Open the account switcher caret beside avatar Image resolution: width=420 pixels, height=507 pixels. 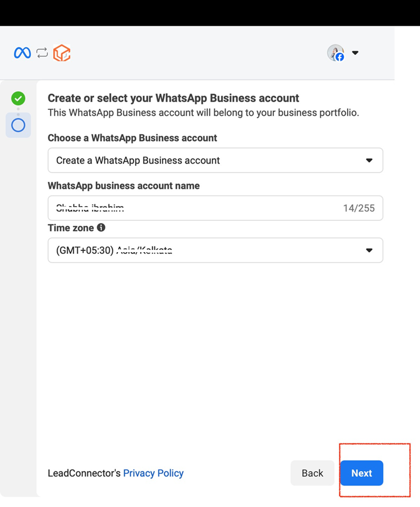pyautogui.click(x=355, y=53)
